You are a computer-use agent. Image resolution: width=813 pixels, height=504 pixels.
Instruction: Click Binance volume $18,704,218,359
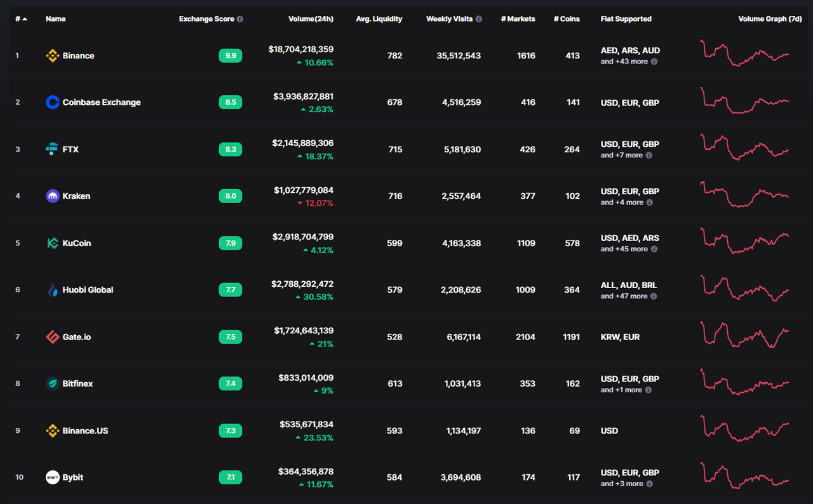301,50
